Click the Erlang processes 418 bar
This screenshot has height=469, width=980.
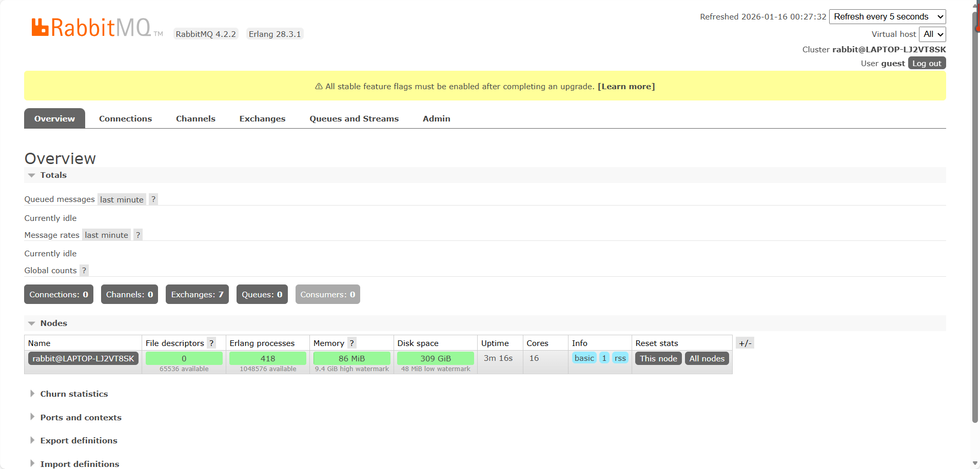[x=268, y=358]
